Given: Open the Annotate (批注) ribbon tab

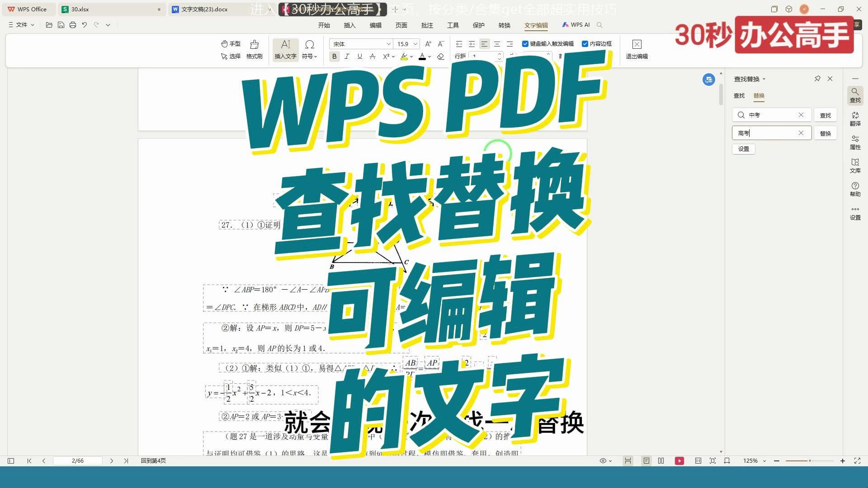Looking at the screenshot, I should [x=427, y=25].
